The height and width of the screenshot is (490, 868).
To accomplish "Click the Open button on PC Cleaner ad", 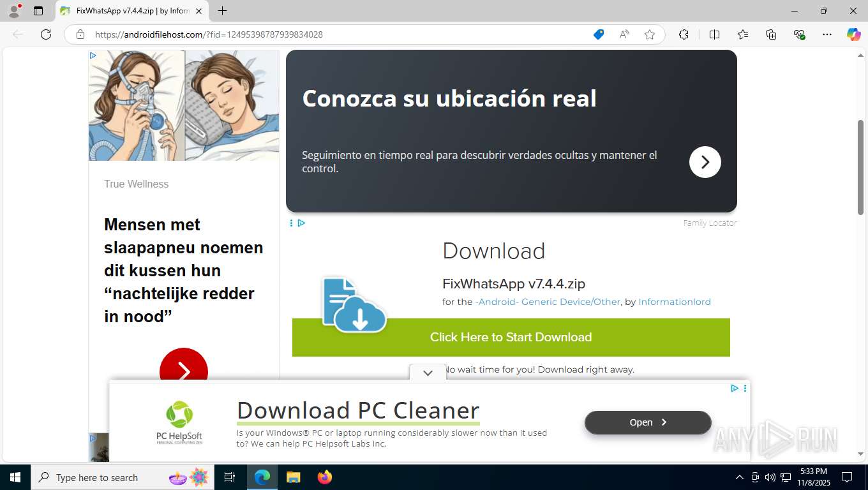I will [x=648, y=422].
